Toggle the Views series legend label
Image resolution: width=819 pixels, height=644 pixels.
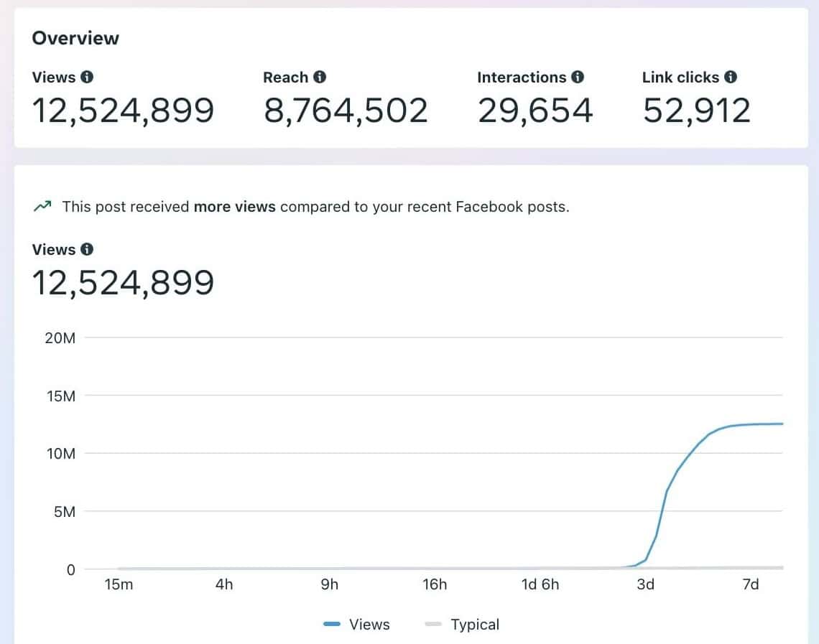tap(369, 625)
